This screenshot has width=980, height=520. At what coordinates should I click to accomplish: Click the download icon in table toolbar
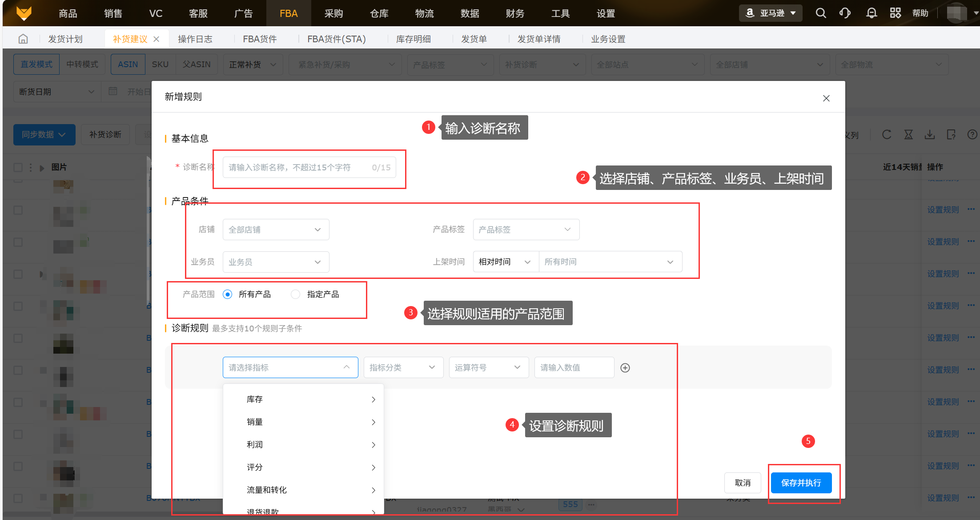tap(930, 134)
